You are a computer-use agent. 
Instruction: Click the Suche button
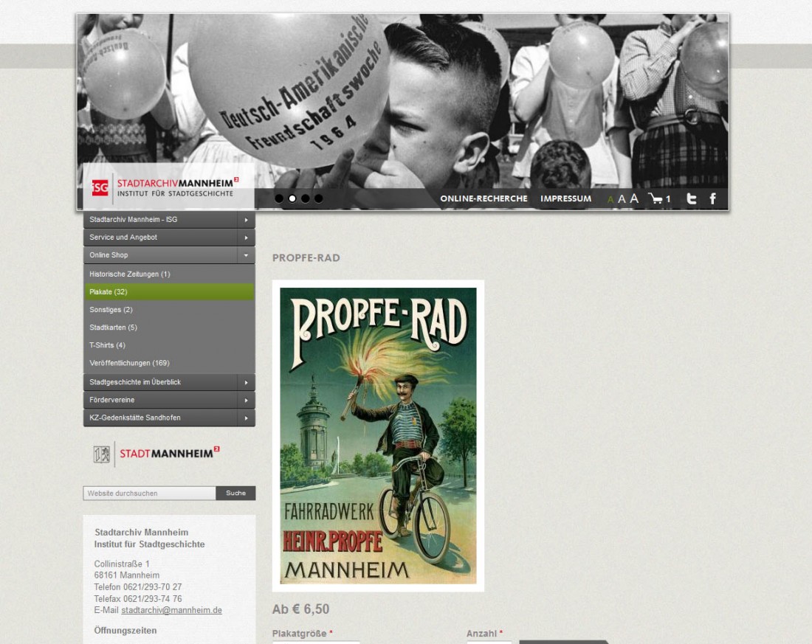click(235, 494)
